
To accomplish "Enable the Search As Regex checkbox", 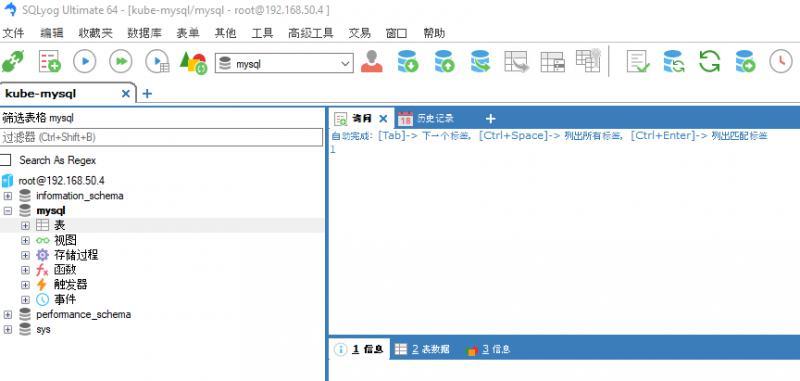I will (x=5, y=160).
